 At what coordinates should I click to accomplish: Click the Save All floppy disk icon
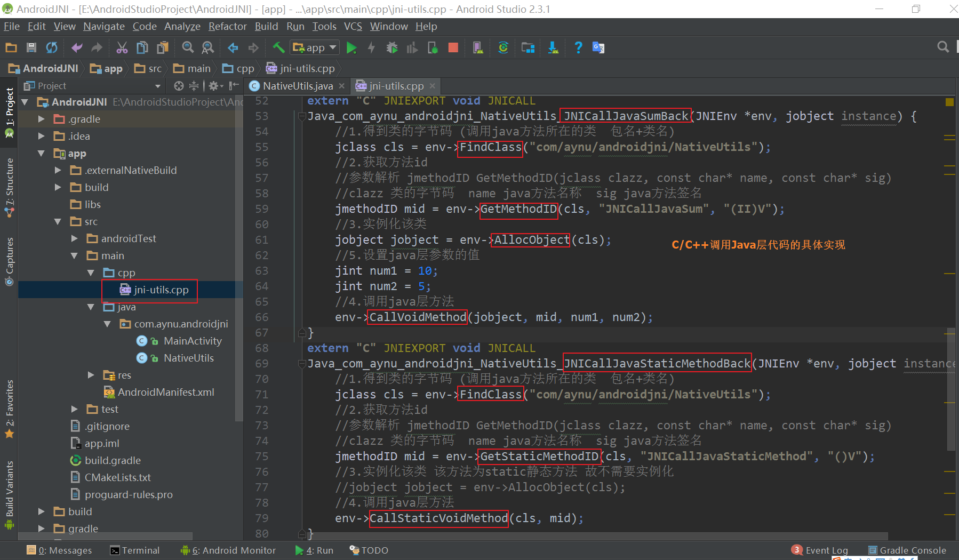point(31,48)
